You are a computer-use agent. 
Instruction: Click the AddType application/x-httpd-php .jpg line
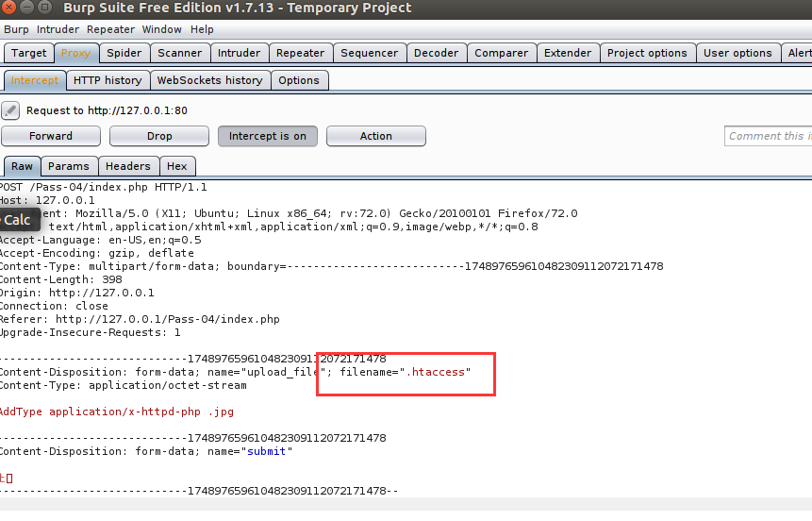click(x=117, y=412)
